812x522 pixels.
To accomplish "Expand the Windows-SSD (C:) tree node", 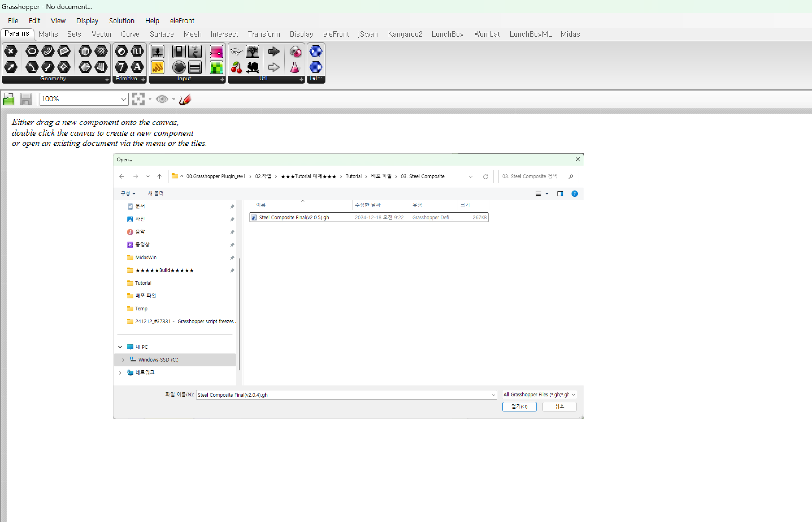I will 123,360.
